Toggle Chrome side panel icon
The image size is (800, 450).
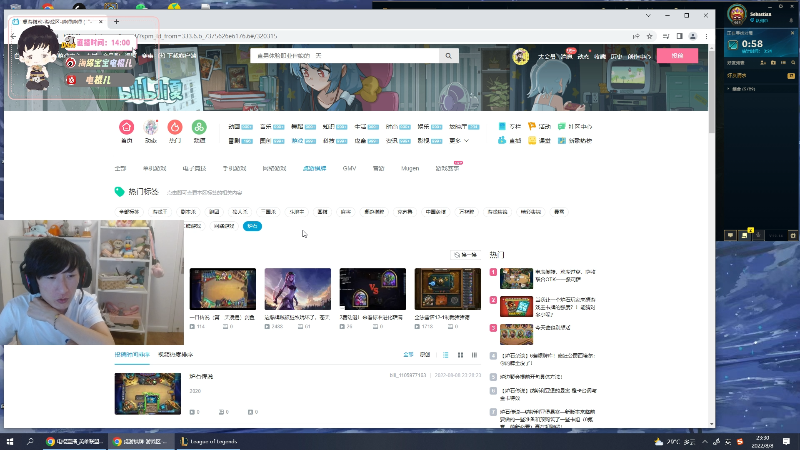click(680, 36)
